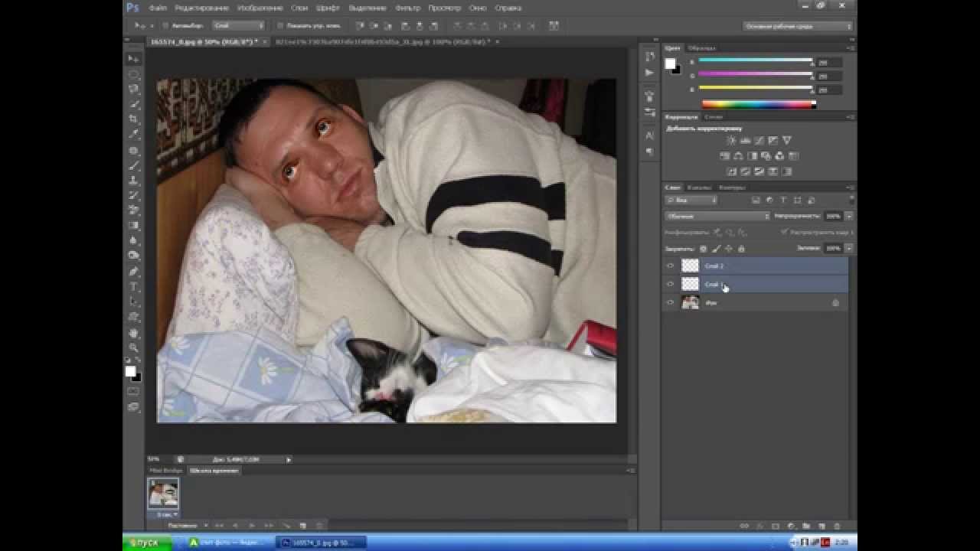This screenshot has width=980, height=551.
Task: Open the opacity slider dropdown arrow
Action: [x=849, y=217]
